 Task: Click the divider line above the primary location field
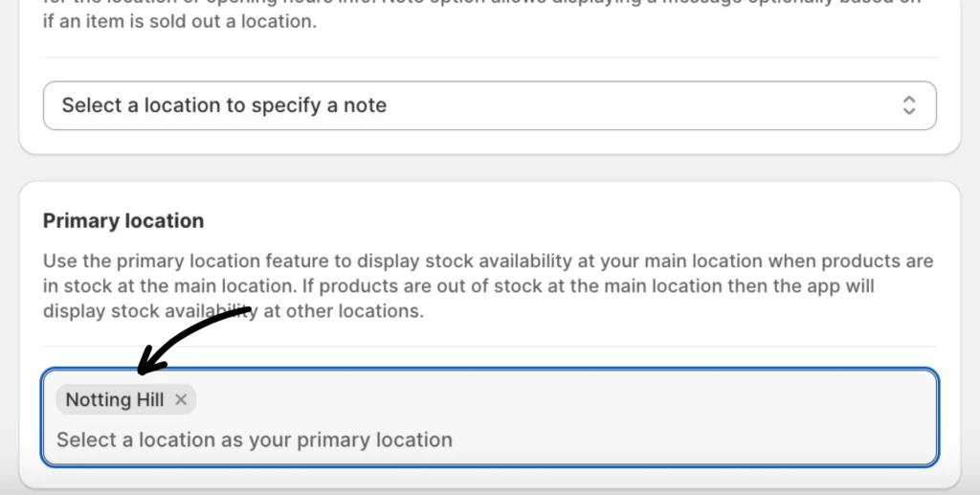pyautogui.click(x=574, y=347)
